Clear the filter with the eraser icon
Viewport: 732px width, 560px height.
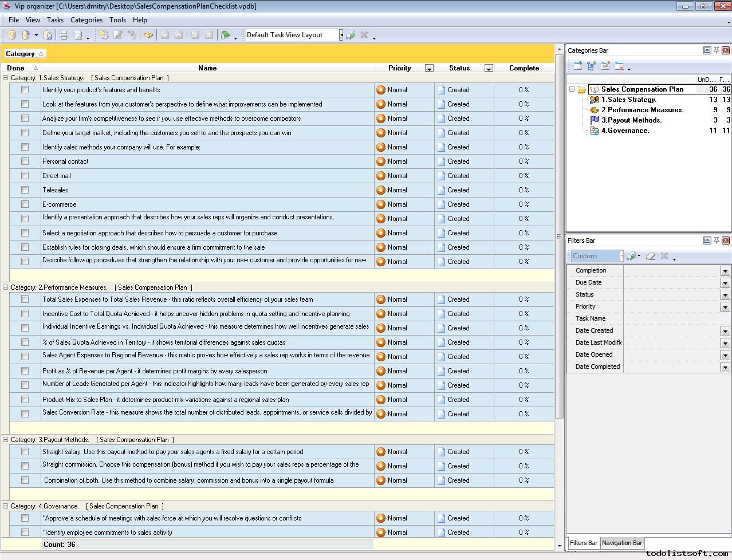[651, 257]
